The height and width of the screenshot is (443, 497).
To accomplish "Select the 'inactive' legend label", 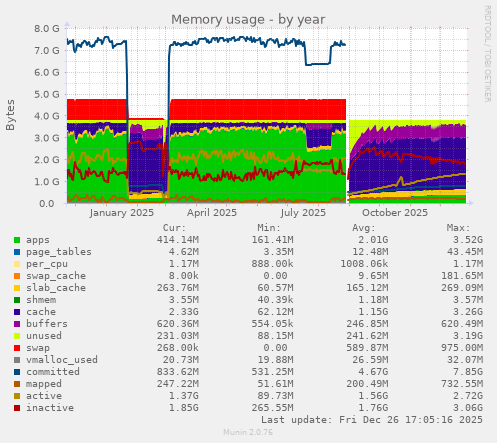I will click(x=50, y=408).
